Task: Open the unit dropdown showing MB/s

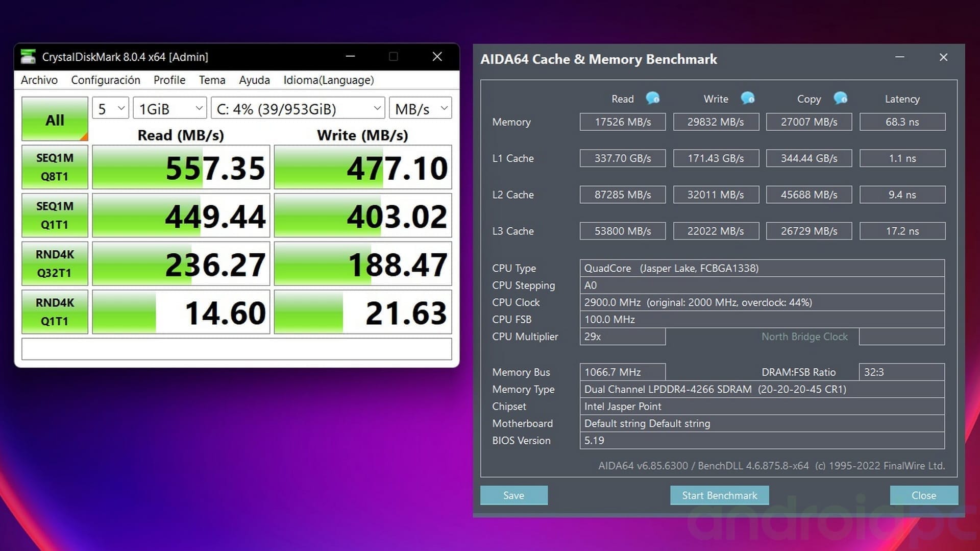Action: [421, 108]
